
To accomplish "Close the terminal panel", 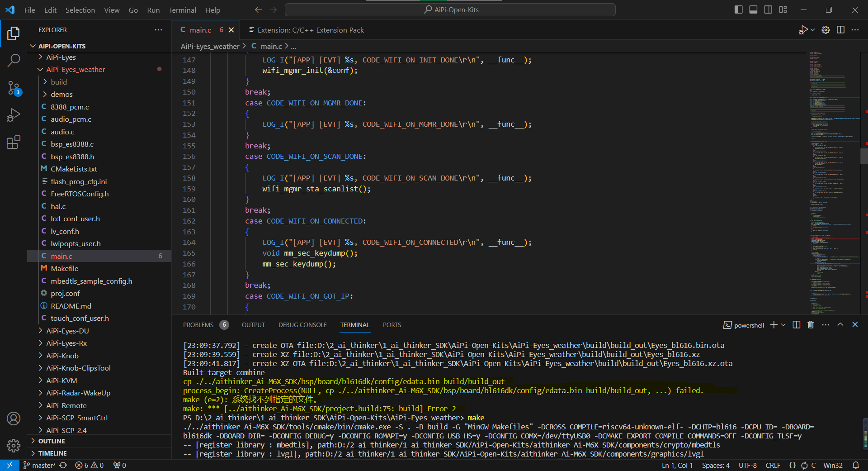I will click(855, 325).
